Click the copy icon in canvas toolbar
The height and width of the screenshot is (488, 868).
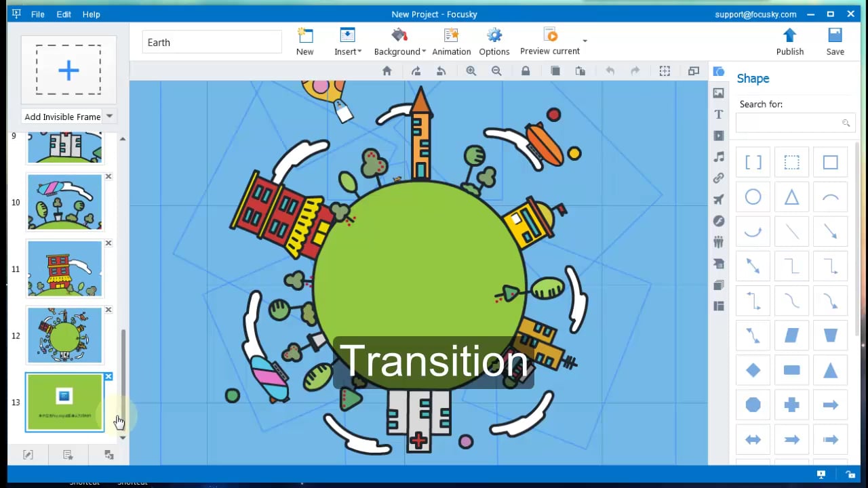pyautogui.click(x=555, y=71)
